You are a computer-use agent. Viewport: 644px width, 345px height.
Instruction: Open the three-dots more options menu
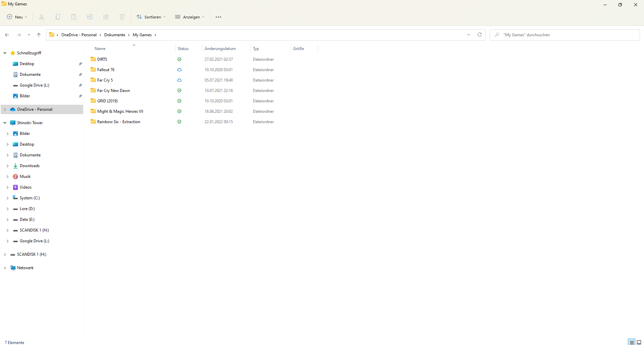coord(218,17)
